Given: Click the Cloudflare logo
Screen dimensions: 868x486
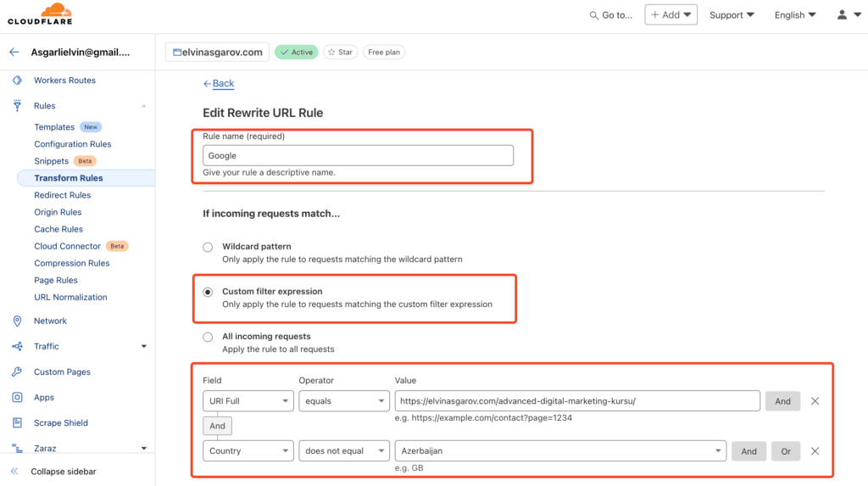Looking at the screenshot, I should [40, 14].
